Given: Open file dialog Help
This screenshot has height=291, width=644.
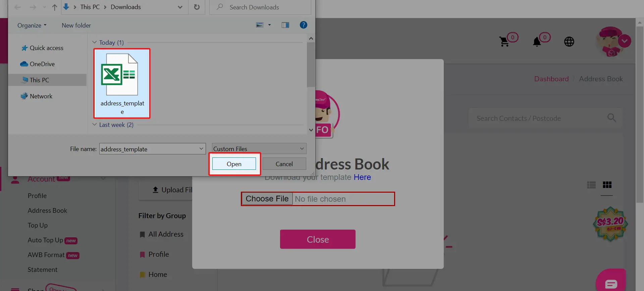Looking at the screenshot, I should 304,25.
